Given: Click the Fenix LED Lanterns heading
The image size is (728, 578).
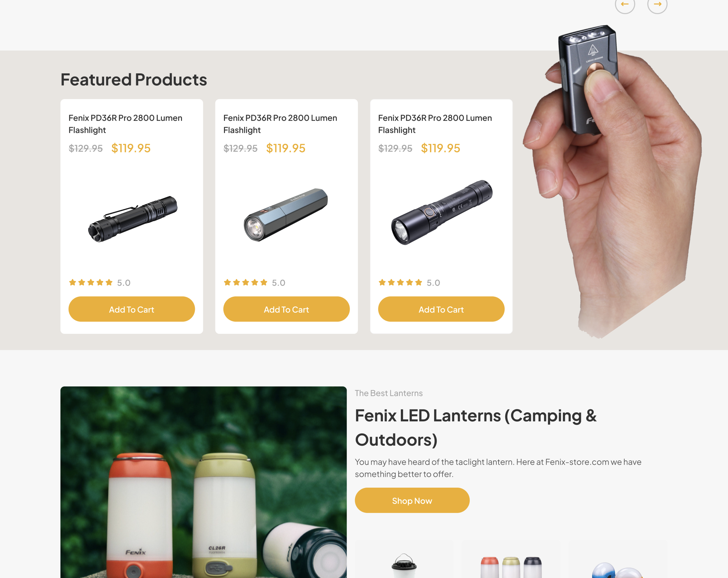Looking at the screenshot, I should [x=476, y=427].
